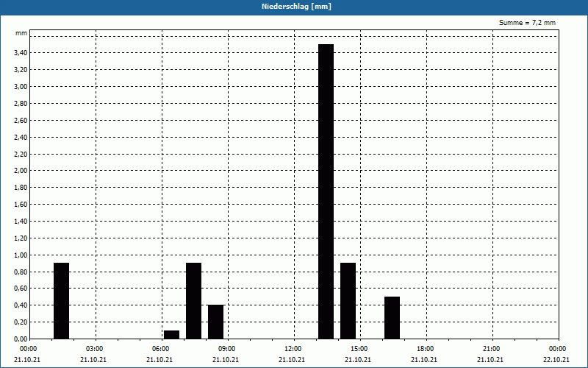Image resolution: width=588 pixels, height=368 pixels.
Task: Click the 3,20 y-axis label
Action: 21,70
